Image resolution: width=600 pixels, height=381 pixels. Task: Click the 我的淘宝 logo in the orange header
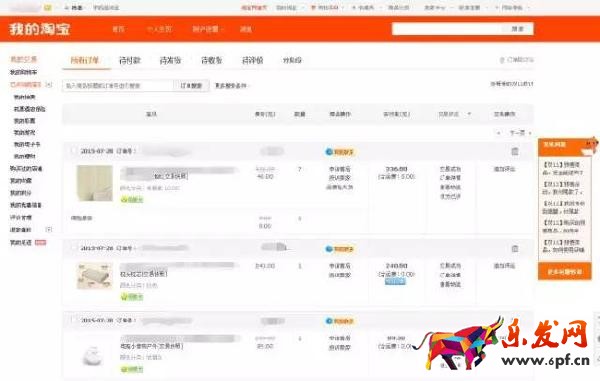click(40, 29)
